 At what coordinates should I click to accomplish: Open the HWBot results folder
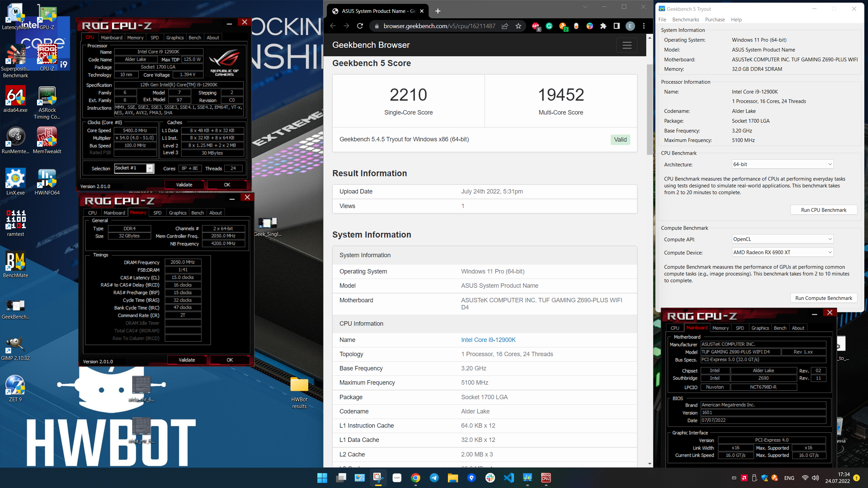click(x=299, y=393)
